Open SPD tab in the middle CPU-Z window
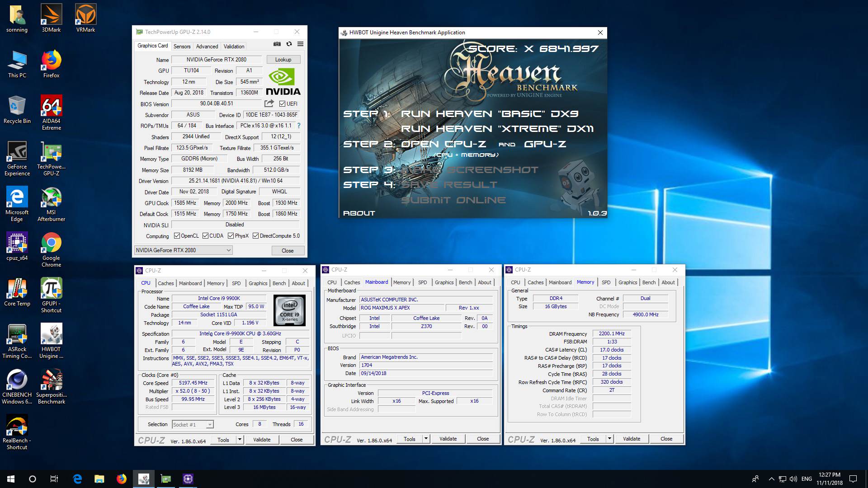 [423, 282]
